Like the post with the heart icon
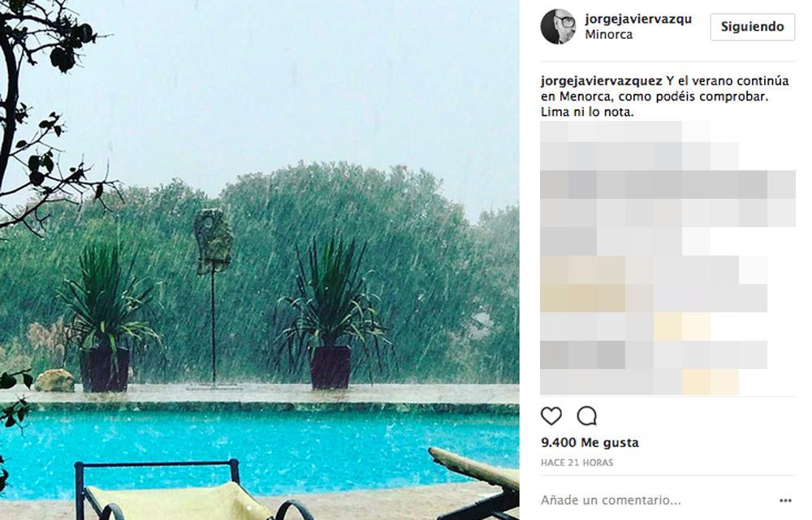The width and height of the screenshot is (812, 520). coord(551,416)
